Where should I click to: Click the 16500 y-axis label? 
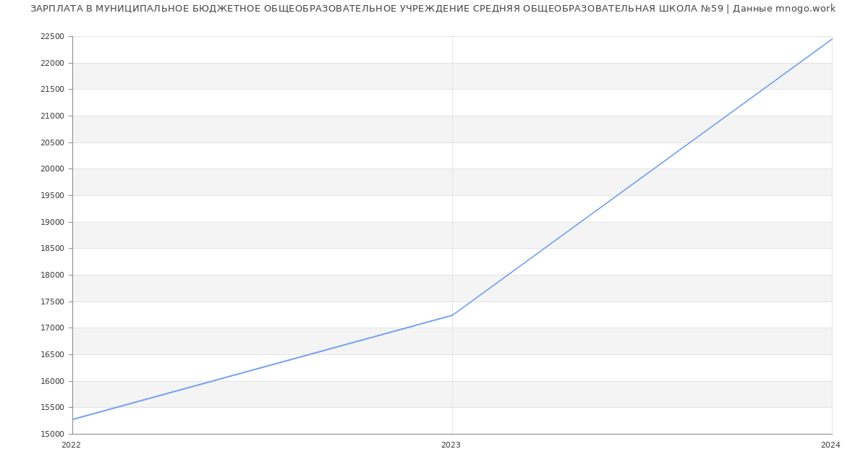coord(52,355)
